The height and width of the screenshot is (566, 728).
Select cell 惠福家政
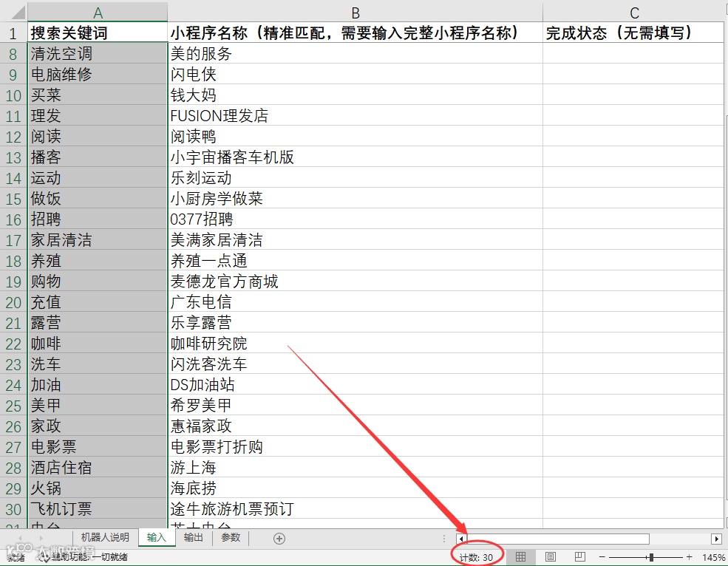pyautogui.click(x=356, y=426)
